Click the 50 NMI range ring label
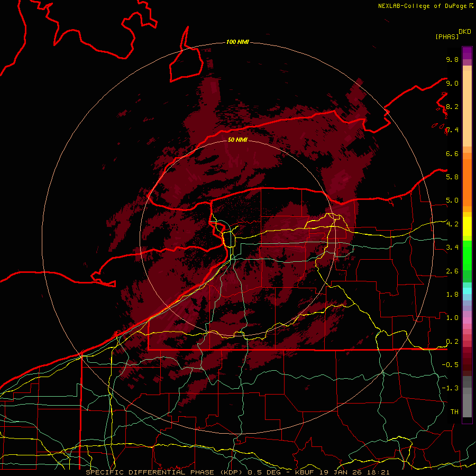 [237, 140]
